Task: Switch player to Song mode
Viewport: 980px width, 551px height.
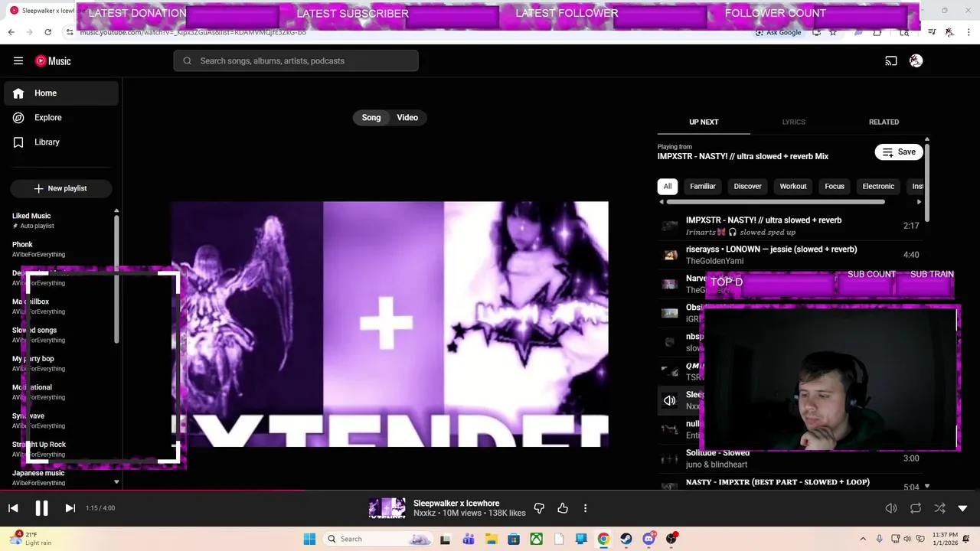Action: (x=371, y=118)
